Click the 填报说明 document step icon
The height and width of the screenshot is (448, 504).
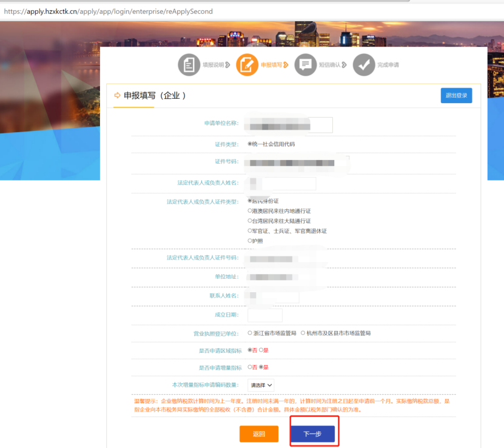[x=189, y=65]
